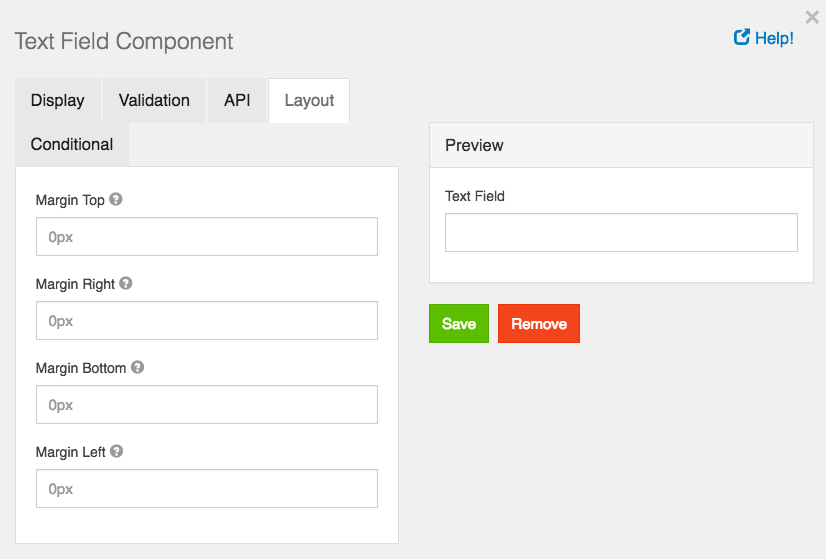This screenshot has width=826, height=559.
Task: Focus the Margin Top input field
Action: [207, 237]
